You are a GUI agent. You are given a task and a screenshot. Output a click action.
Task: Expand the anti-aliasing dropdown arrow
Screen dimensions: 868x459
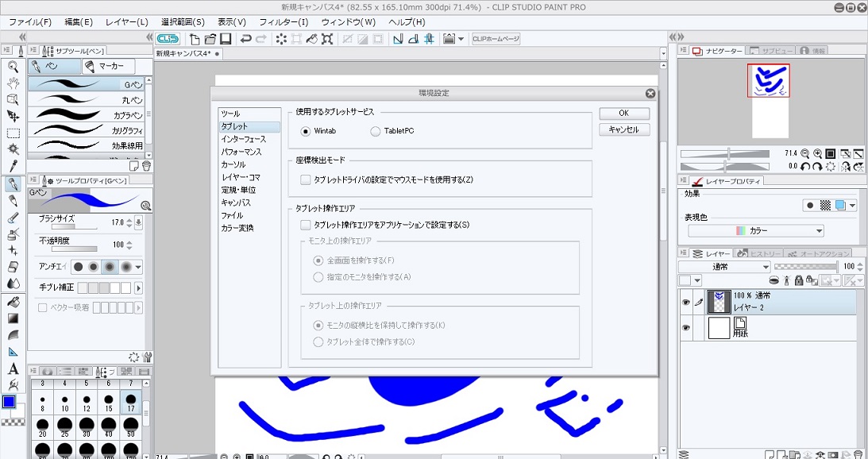pyautogui.click(x=138, y=267)
